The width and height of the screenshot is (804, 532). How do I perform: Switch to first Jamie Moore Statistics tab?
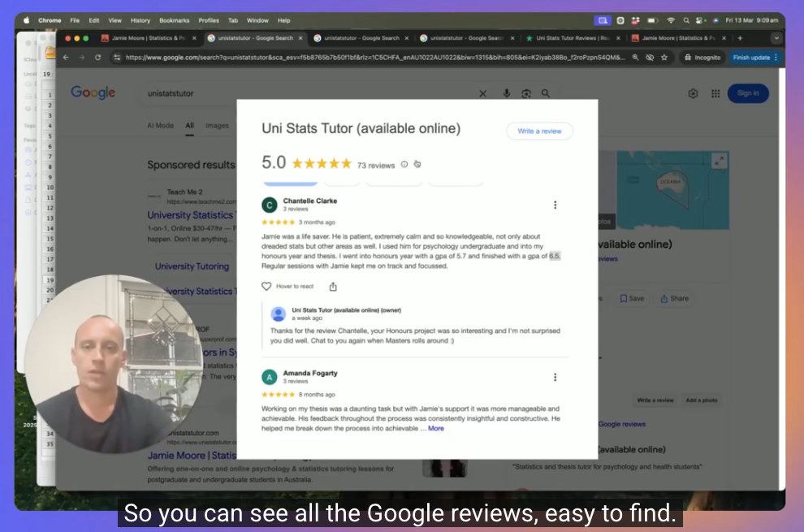click(x=148, y=38)
